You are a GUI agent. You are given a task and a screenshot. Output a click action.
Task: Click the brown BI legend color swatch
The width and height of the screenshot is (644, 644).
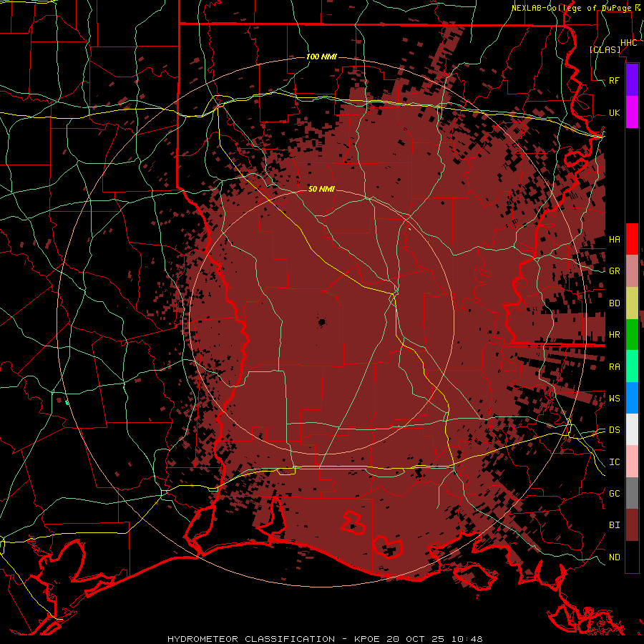click(x=632, y=525)
